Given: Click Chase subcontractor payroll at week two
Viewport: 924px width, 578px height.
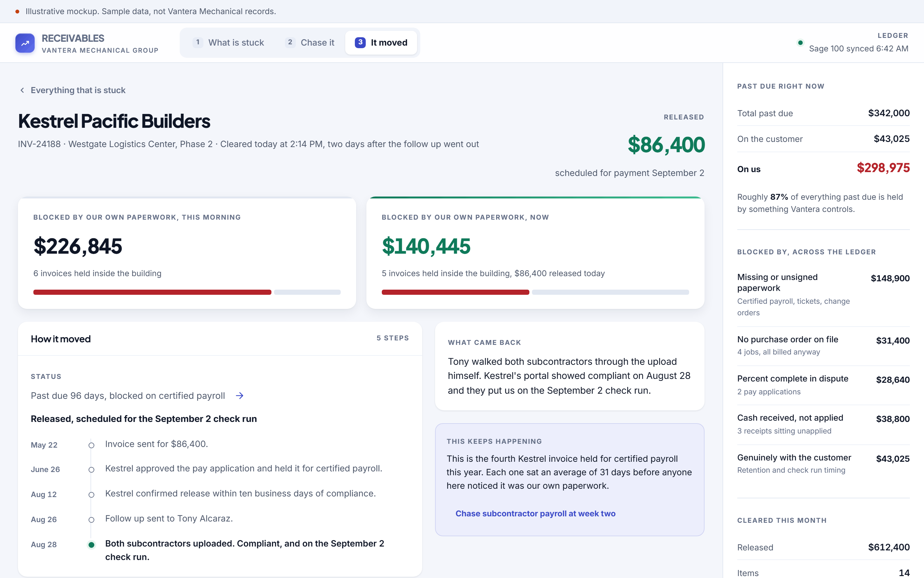Looking at the screenshot, I should (x=535, y=513).
